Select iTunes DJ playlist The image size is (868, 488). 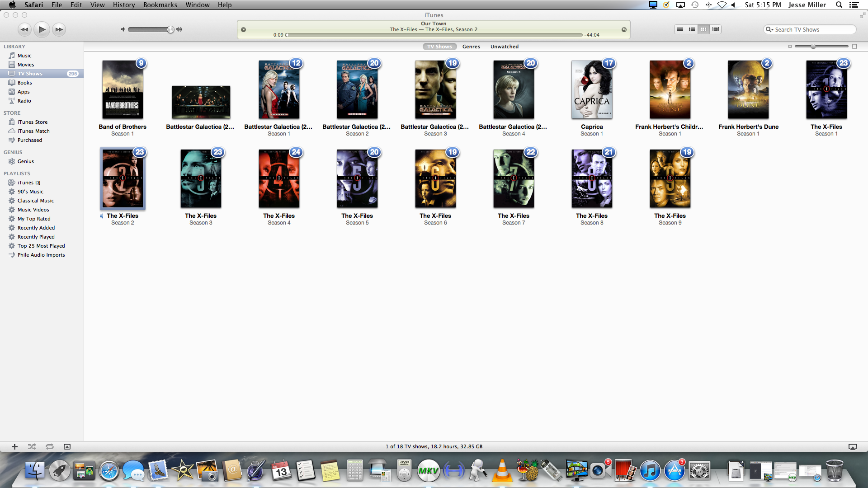click(x=42, y=183)
